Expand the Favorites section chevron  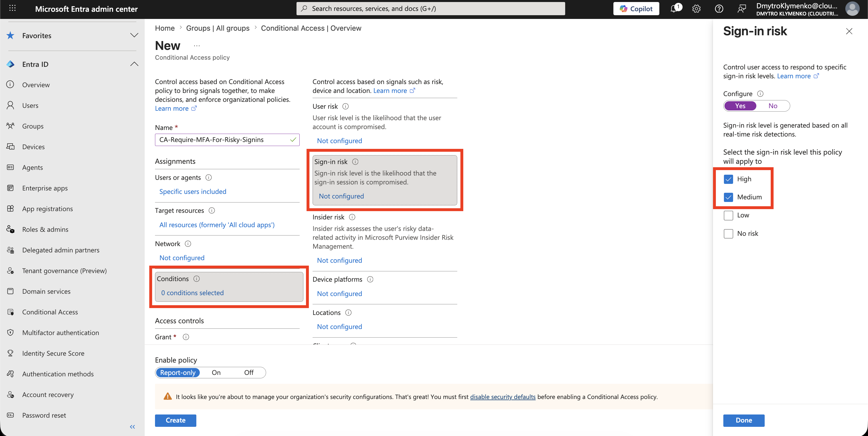[134, 35]
